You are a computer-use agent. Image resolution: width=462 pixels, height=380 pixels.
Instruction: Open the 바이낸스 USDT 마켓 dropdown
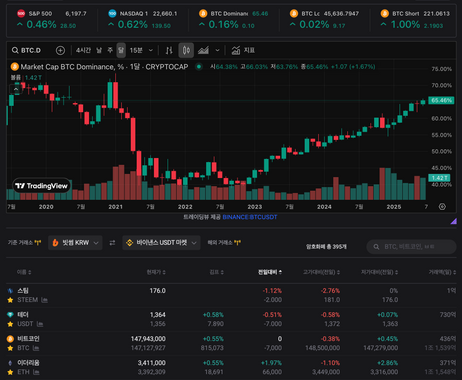161,243
